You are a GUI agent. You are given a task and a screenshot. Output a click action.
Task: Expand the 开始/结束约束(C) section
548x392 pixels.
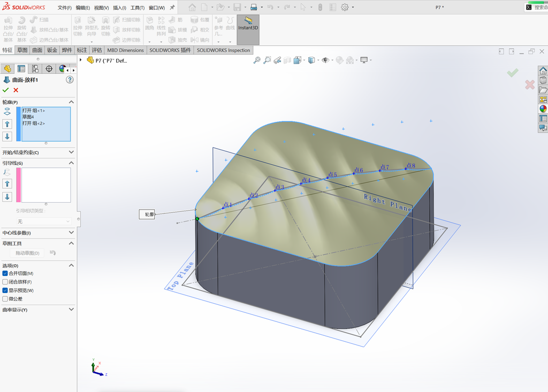[x=71, y=152]
